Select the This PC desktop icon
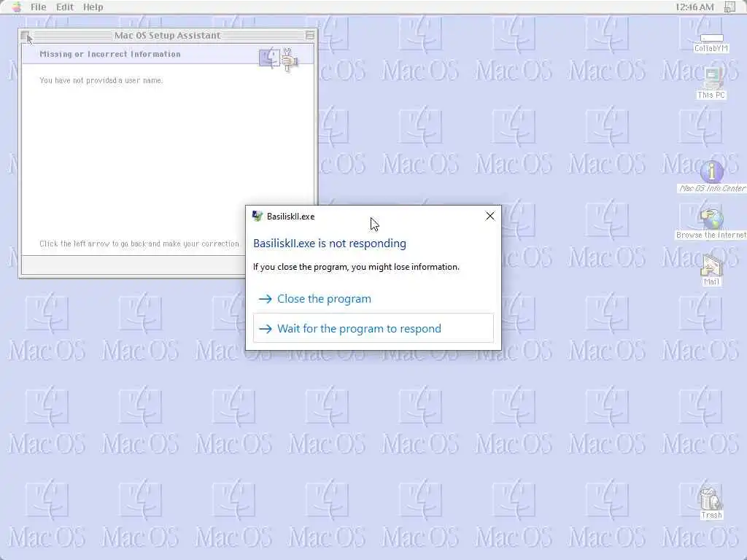747x560 pixels. pos(711,83)
